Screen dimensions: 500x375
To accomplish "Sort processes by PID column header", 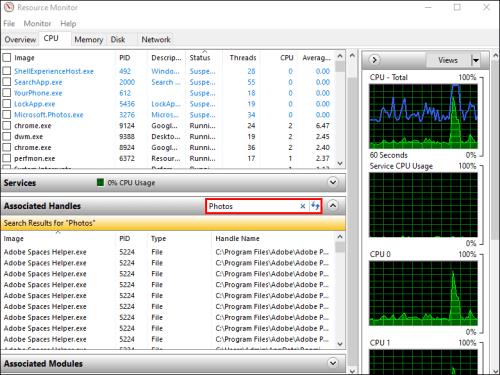I will pyautogui.click(x=125, y=58).
